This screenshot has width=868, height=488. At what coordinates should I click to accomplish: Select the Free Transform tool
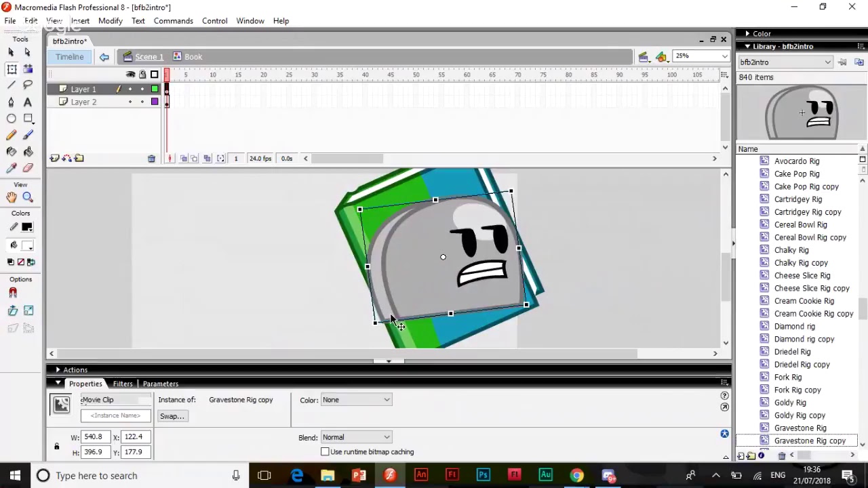click(x=12, y=69)
